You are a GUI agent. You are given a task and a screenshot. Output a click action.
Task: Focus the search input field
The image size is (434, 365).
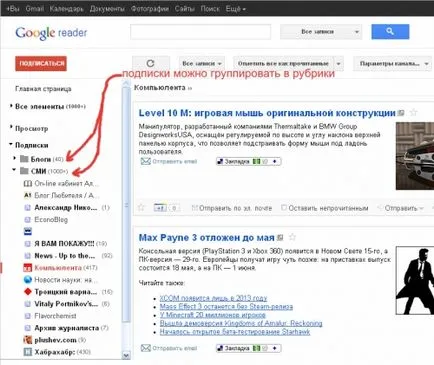200,32
